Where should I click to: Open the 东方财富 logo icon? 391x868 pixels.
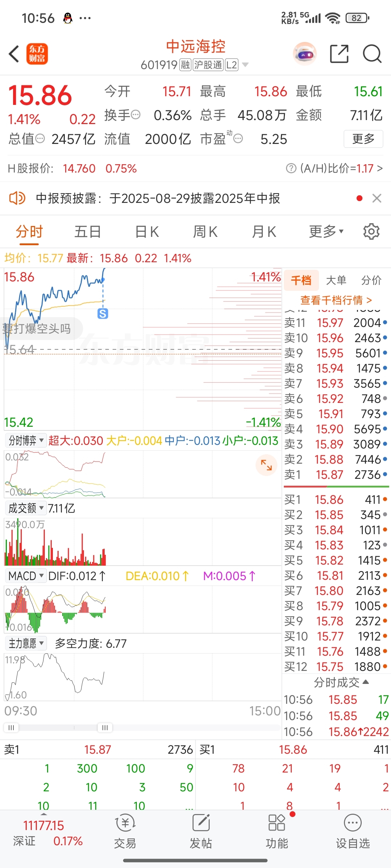37,54
